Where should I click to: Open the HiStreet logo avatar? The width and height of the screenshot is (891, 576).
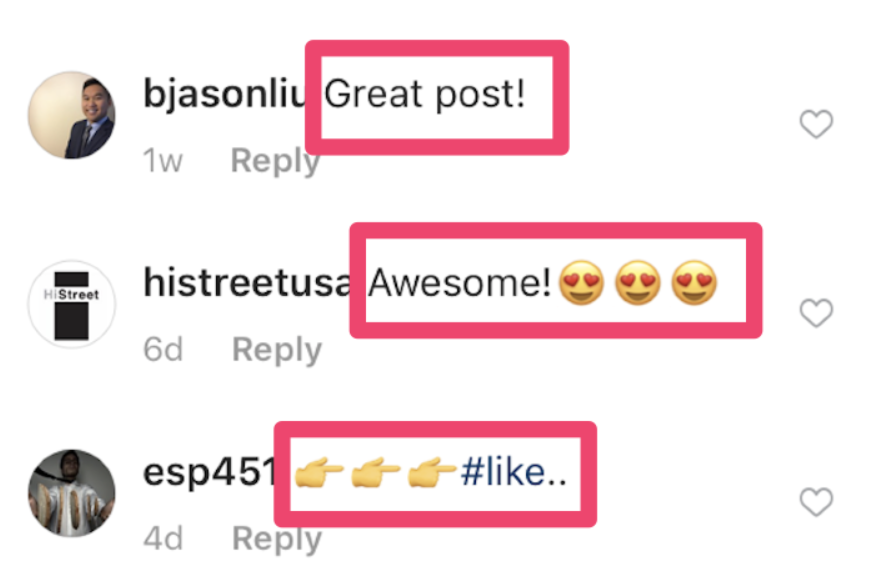click(72, 304)
